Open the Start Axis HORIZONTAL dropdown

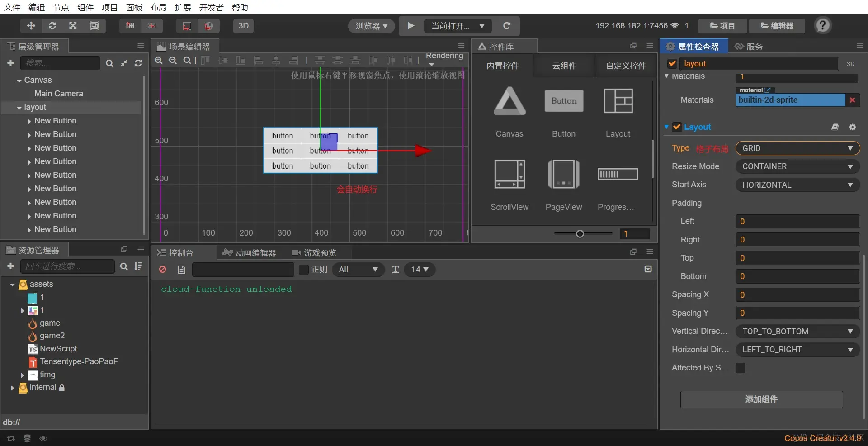[x=797, y=185]
